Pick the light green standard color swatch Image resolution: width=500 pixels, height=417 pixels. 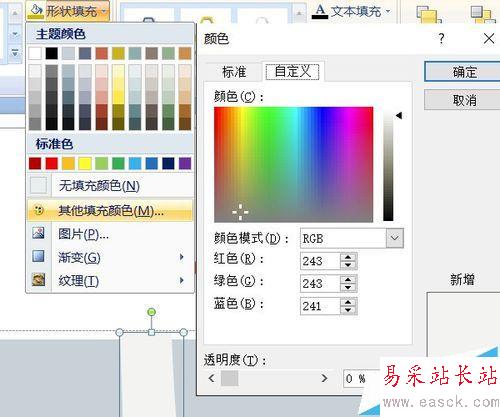pyautogui.click(x=102, y=164)
